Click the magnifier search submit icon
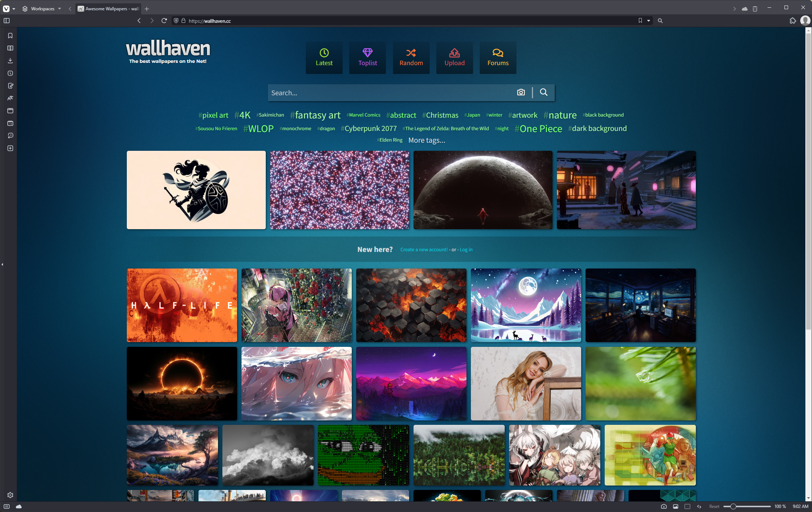The width and height of the screenshot is (812, 512). pos(544,92)
